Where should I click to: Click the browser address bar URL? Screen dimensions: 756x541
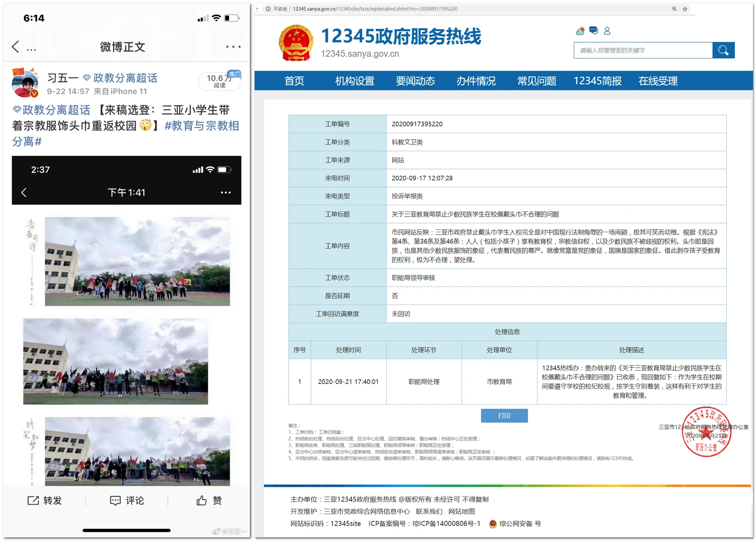[375, 9]
